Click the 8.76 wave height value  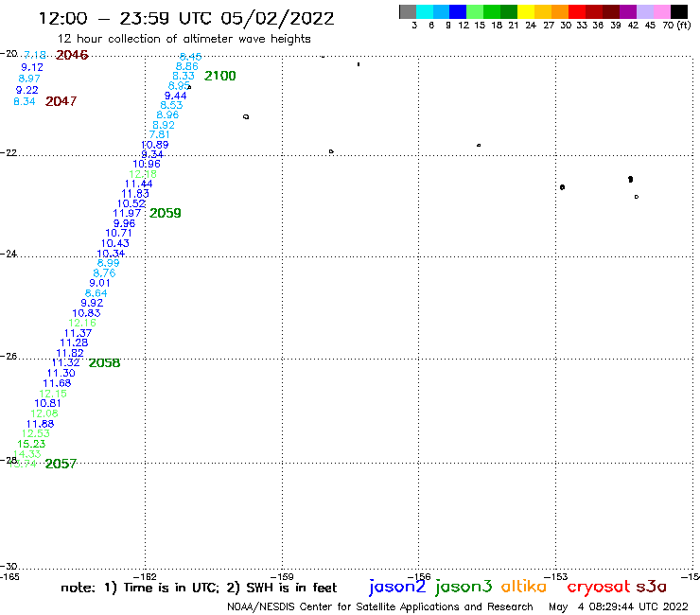click(104, 272)
